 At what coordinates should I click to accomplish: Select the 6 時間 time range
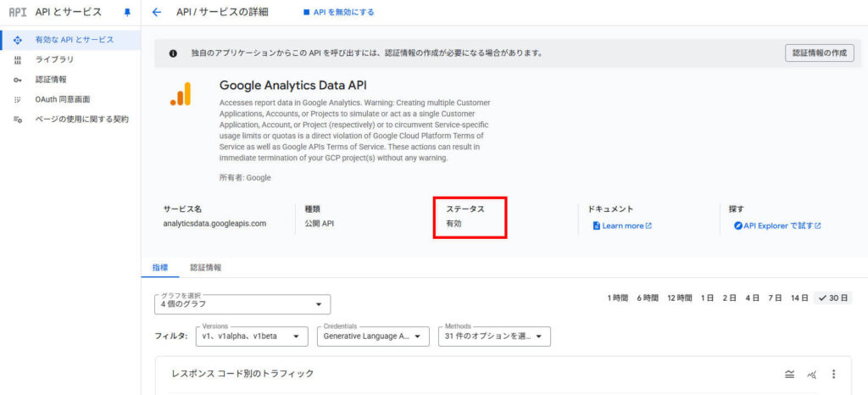647,298
